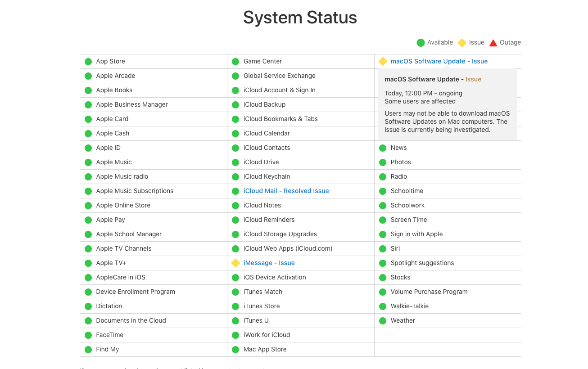Click the green status dot beside App Store
The height and width of the screenshot is (369, 588).
pyautogui.click(x=88, y=62)
